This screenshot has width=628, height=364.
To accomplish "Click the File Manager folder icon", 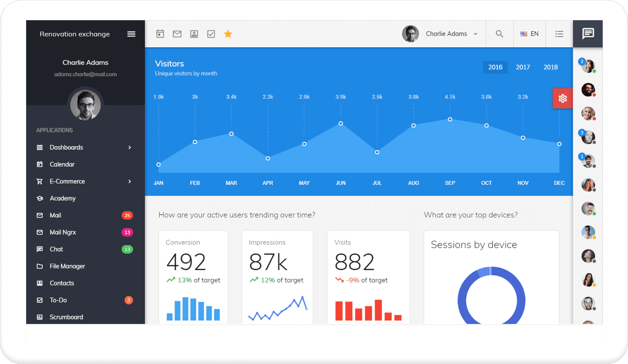I will point(40,266).
